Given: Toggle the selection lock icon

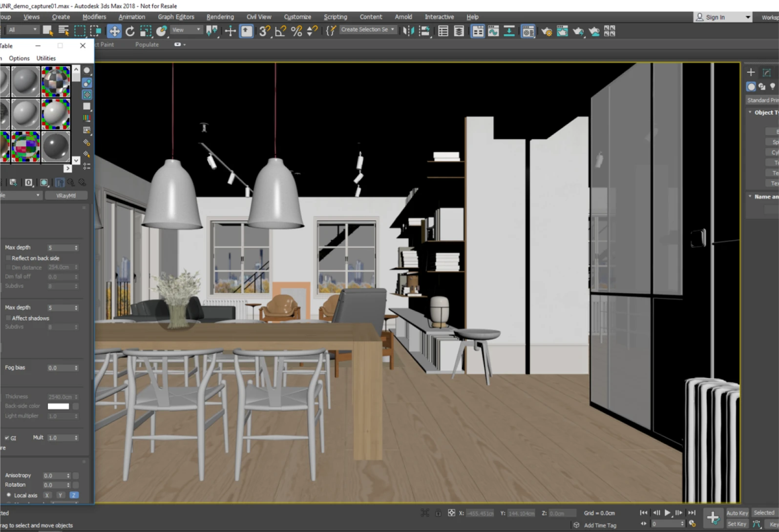Looking at the screenshot, I should coord(438,513).
